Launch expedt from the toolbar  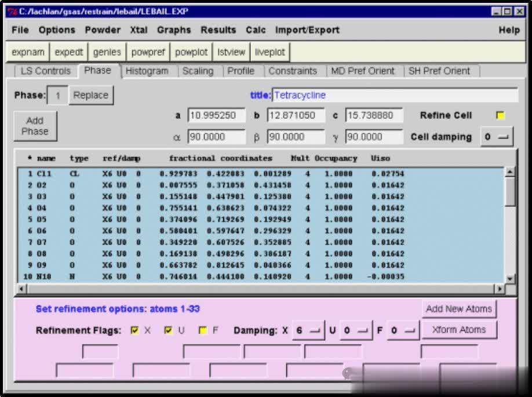(69, 52)
